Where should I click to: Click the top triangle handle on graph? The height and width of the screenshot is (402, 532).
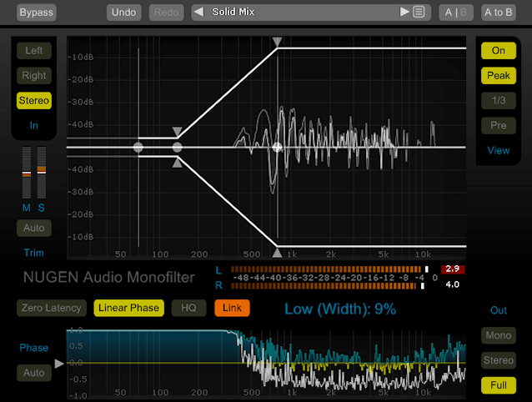278,41
